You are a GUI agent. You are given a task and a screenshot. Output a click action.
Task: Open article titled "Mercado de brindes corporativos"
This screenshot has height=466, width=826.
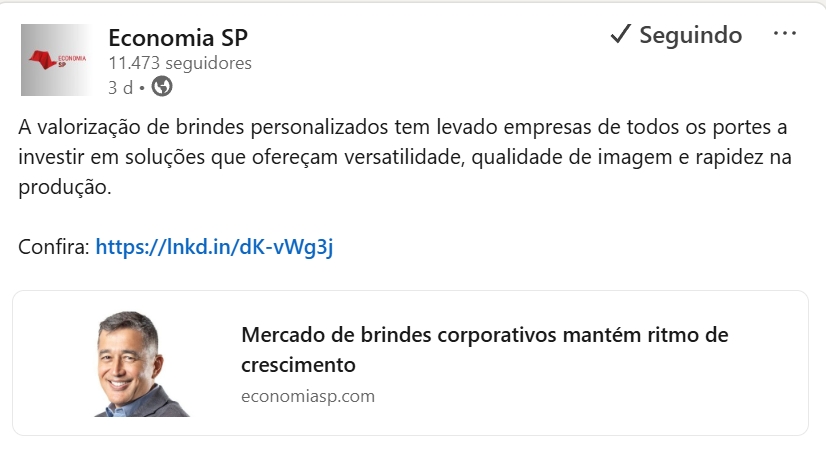[484, 335]
